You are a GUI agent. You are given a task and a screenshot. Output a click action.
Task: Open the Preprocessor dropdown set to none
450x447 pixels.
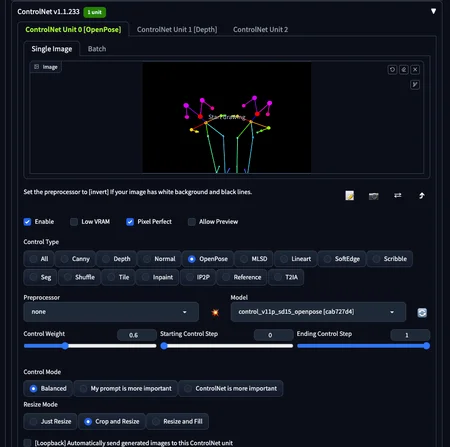click(x=111, y=312)
